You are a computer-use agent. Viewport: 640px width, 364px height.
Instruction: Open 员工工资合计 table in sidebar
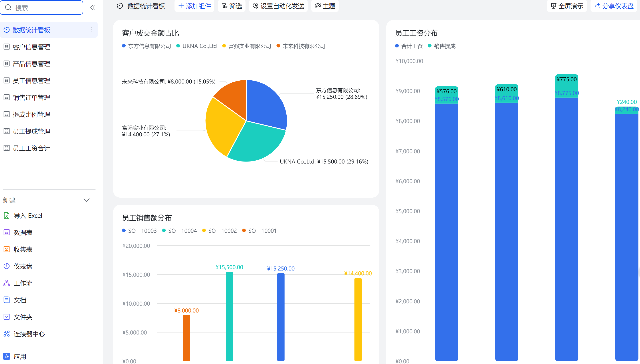(31, 148)
